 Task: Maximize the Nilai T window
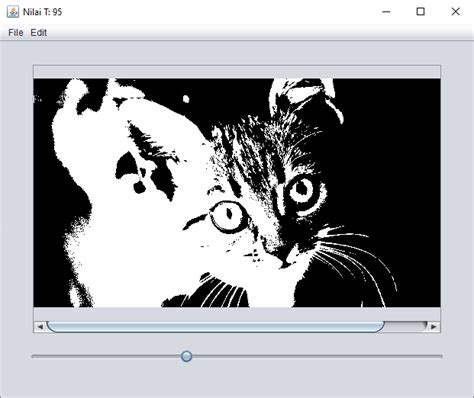(x=421, y=12)
